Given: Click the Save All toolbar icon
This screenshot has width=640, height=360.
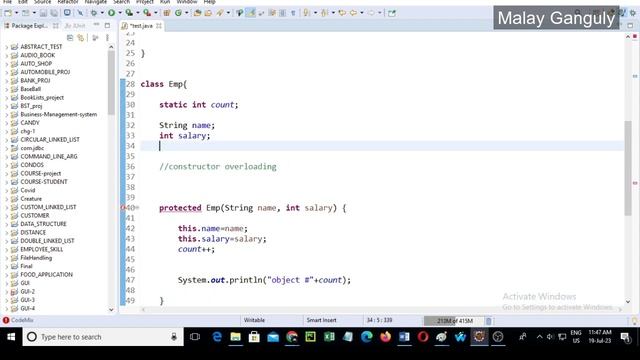Looking at the screenshot, I should point(53,13).
